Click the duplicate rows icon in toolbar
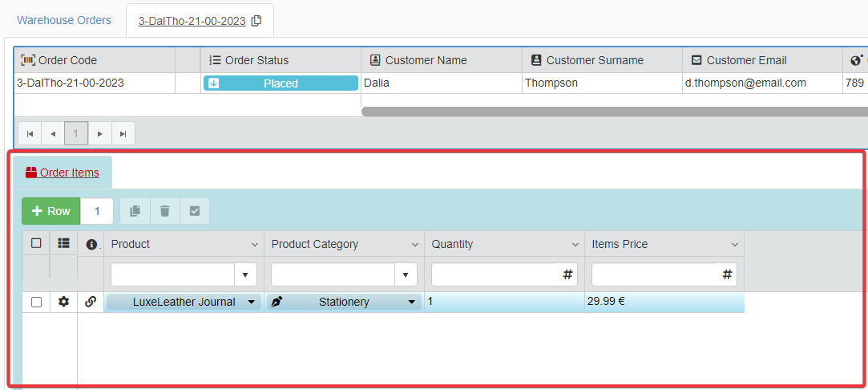 [x=135, y=211]
